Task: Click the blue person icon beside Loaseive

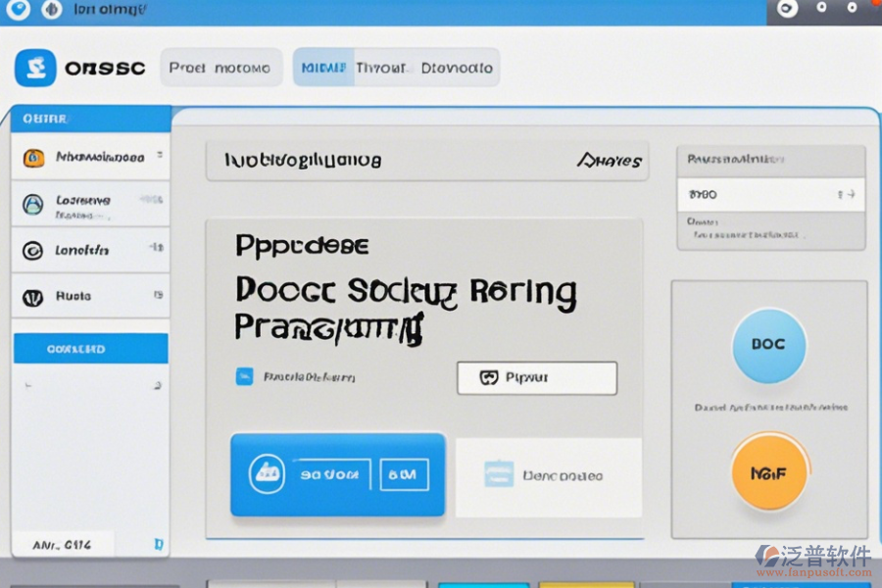Action: tap(32, 204)
